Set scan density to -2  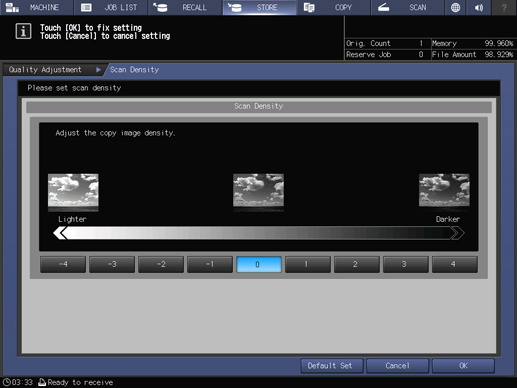pos(161,264)
